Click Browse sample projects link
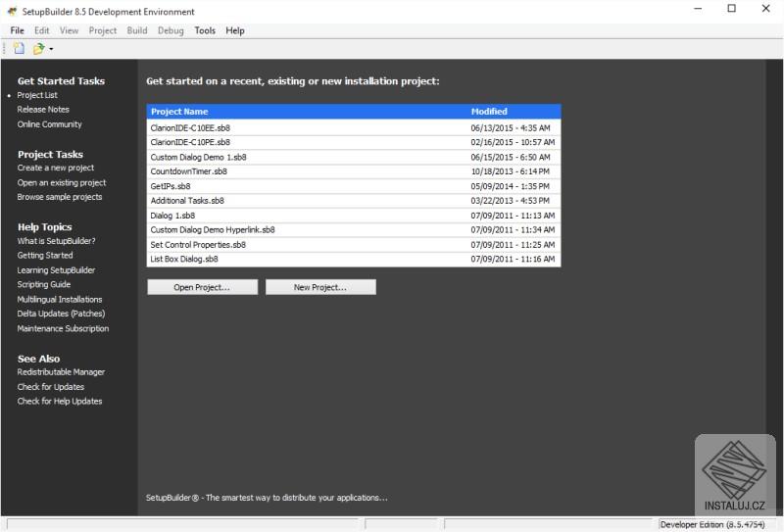 point(60,197)
